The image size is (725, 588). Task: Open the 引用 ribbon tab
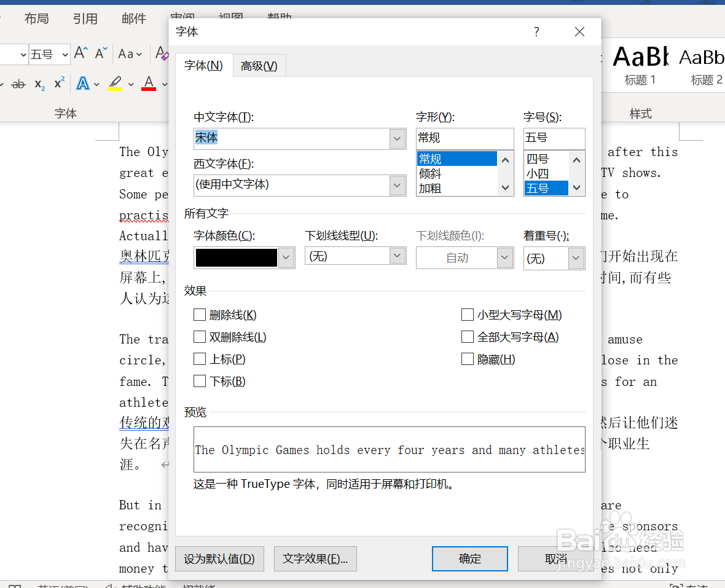(x=85, y=18)
